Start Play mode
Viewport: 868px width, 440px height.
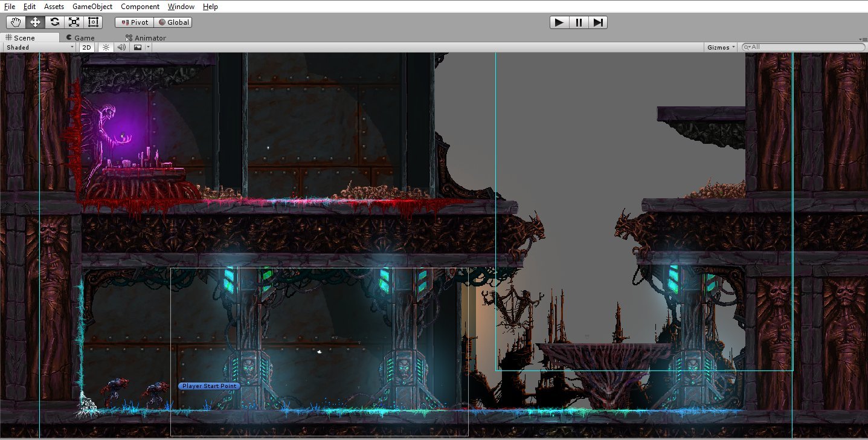coord(559,22)
